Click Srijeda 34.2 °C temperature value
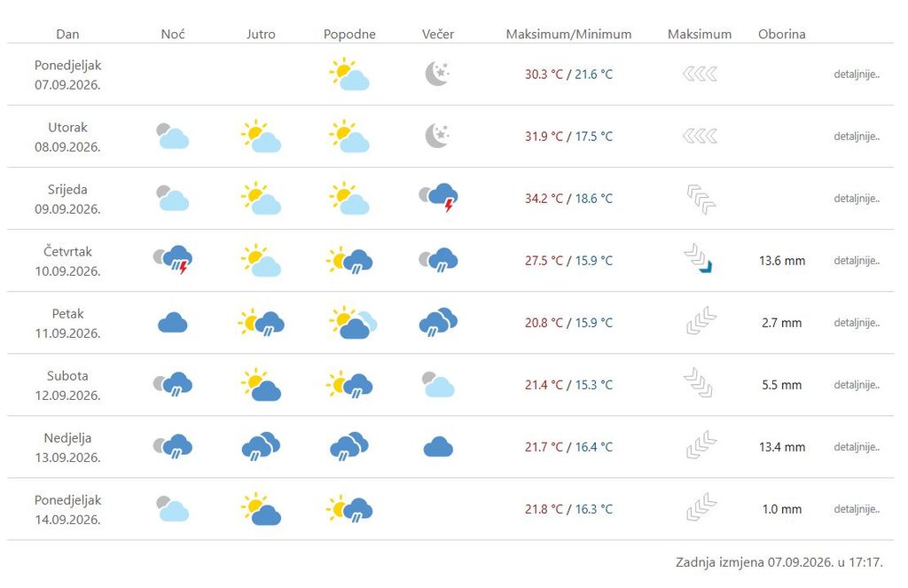Screen dimensions: 908x588 point(544,199)
